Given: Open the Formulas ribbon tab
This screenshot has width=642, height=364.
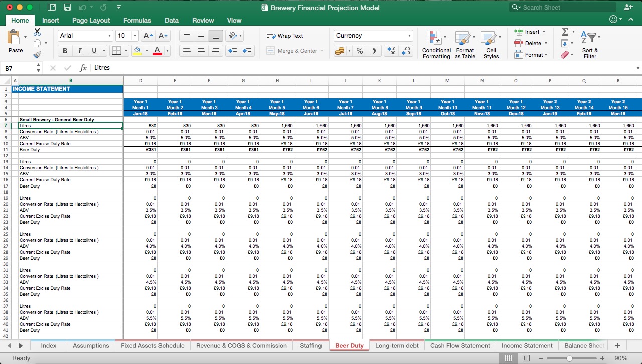Looking at the screenshot, I should pyautogui.click(x=137, y=20).
